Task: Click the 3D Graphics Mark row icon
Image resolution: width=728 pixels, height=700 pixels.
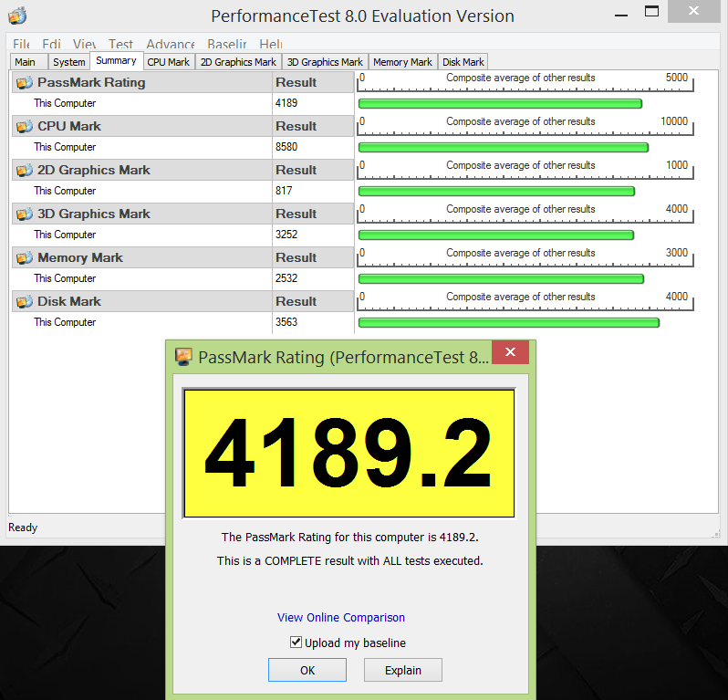Action: (x=24, y=214)
